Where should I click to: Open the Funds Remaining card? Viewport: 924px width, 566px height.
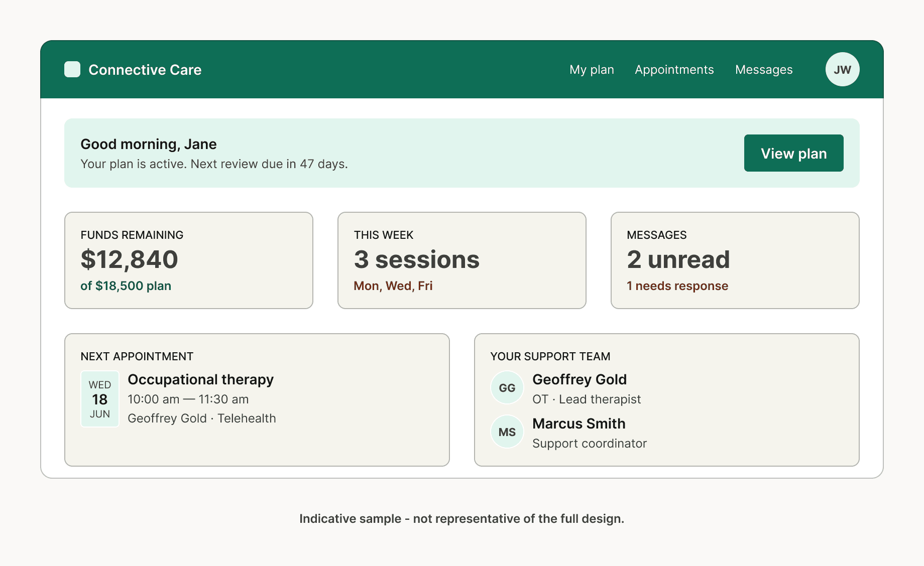[189, 260]
